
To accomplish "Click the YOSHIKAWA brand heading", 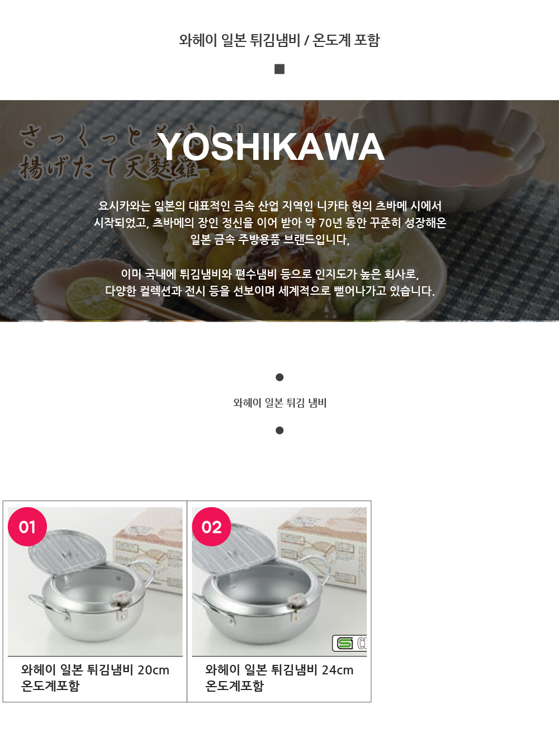I will [x=271, y=147].
